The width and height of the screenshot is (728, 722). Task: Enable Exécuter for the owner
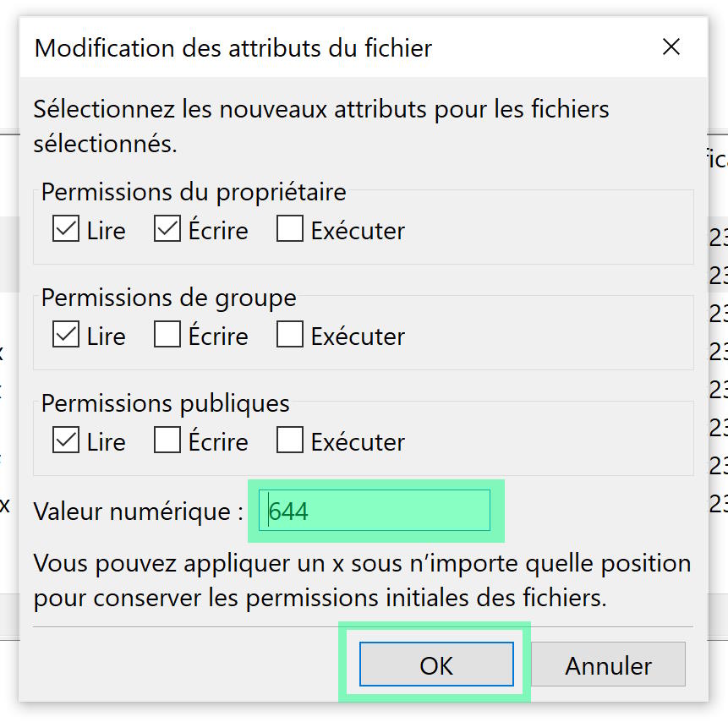point(289,230)
